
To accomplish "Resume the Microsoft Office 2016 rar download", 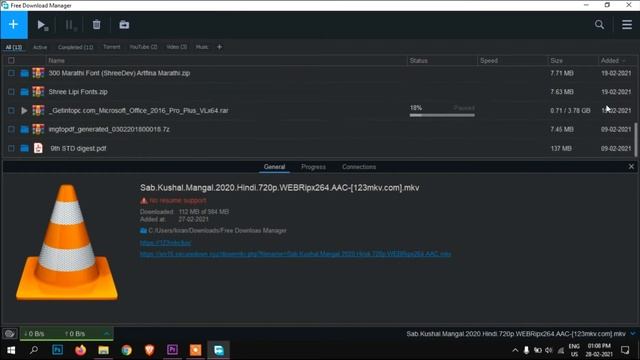I will [x=24, y=111].
